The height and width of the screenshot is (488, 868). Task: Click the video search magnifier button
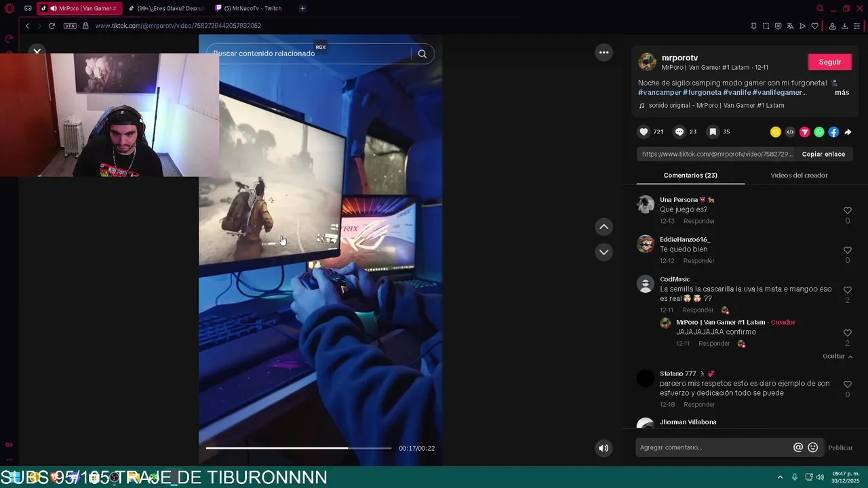pos(422,54)
